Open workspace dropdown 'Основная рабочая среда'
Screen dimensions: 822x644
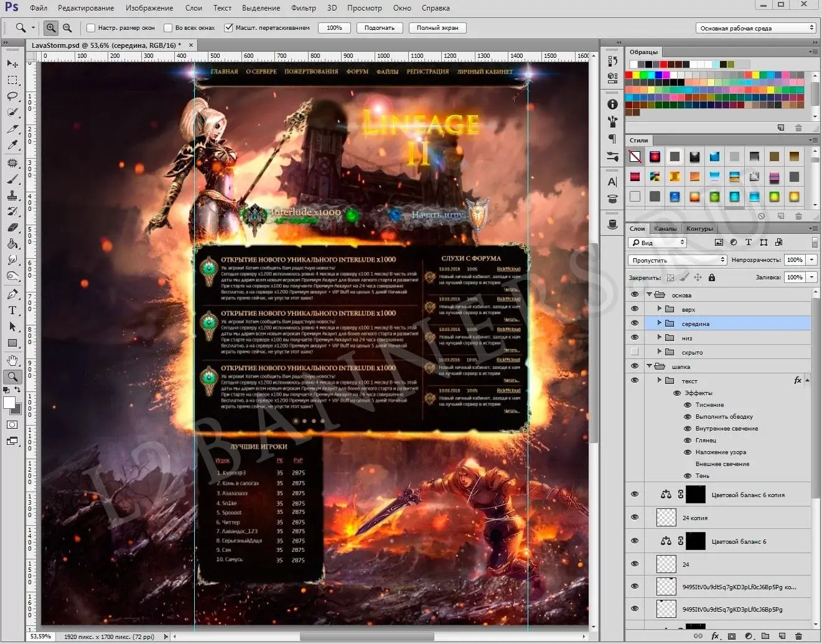tap(755, 28)
